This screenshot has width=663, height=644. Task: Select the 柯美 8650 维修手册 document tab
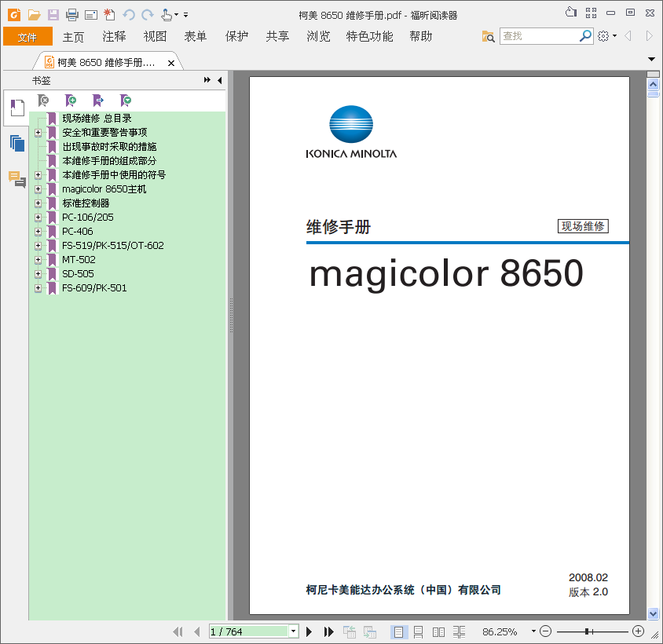click(106, 63)
